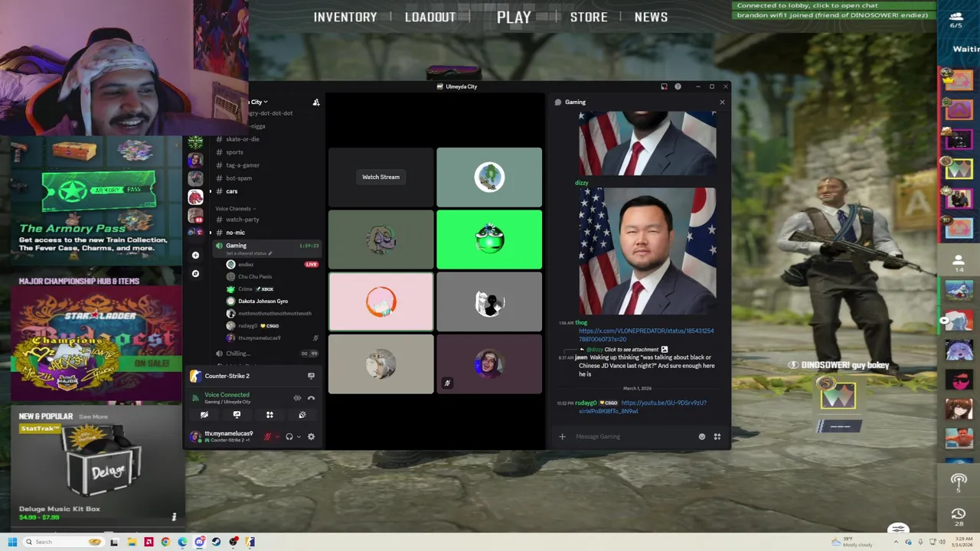The height and width of the screenshot is (551, 980).
Task: Open the soundboard icon in voice panel
Action: click(302, 415)
